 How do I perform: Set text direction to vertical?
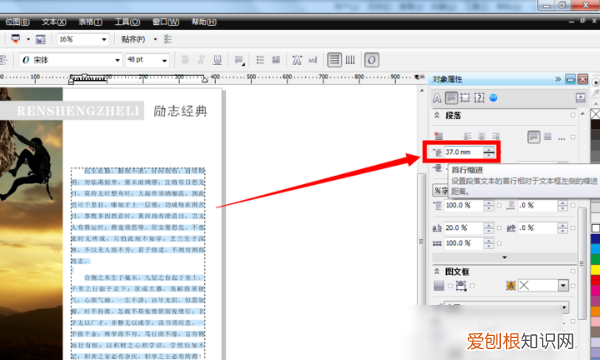[350, 60]
